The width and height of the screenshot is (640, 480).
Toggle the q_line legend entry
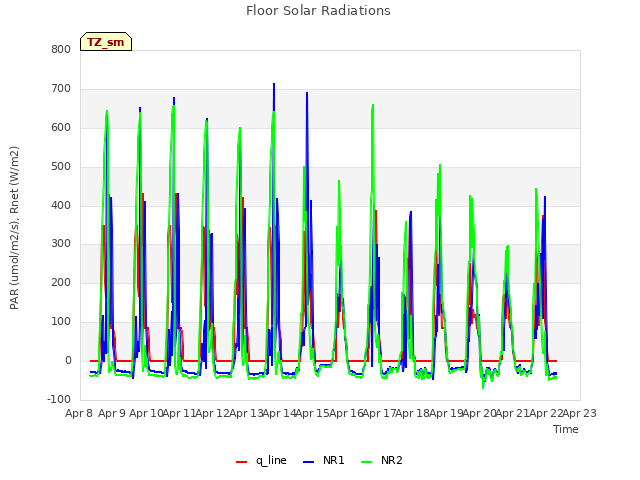tap(261, 460)
